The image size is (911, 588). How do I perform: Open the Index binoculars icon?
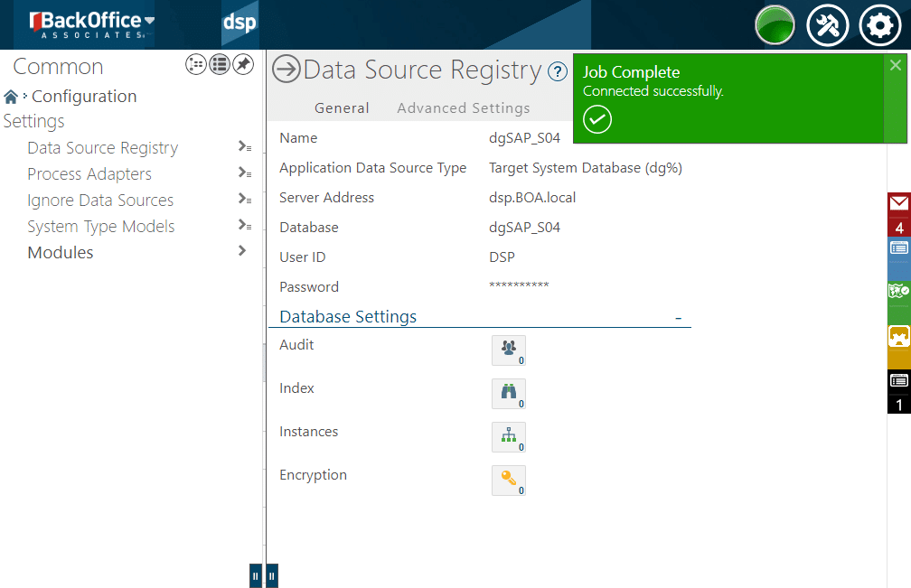(508, 393)
